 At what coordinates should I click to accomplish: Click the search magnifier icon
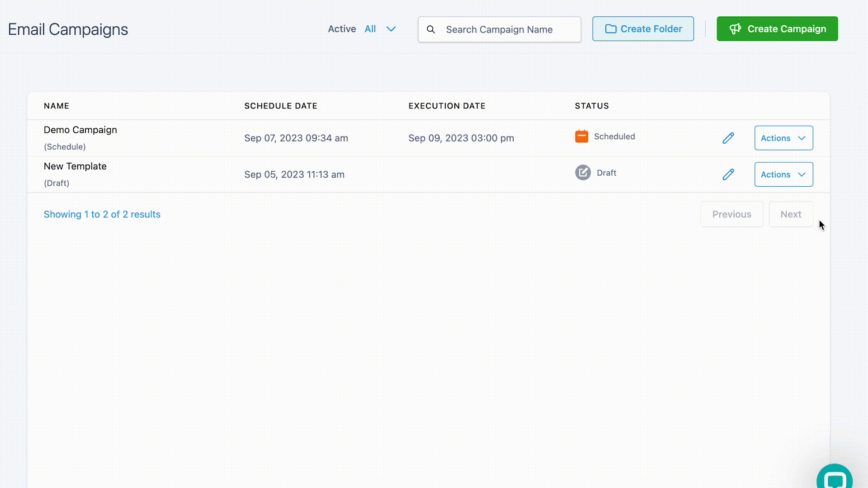431,29
